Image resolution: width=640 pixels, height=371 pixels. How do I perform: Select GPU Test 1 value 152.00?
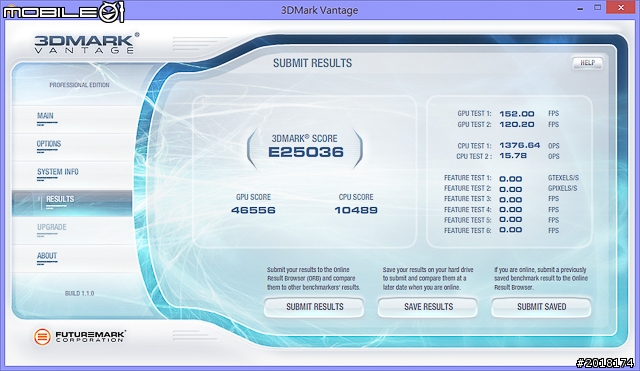pos(517,114)
